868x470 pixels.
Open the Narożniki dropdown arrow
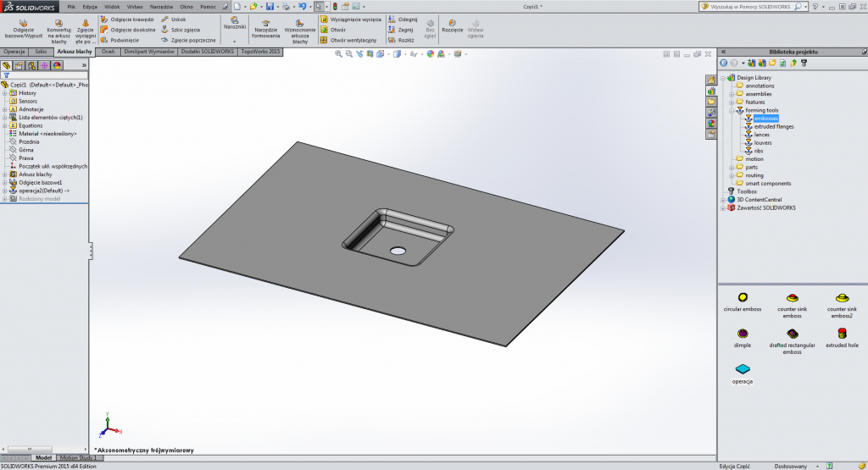coord(235,40)
